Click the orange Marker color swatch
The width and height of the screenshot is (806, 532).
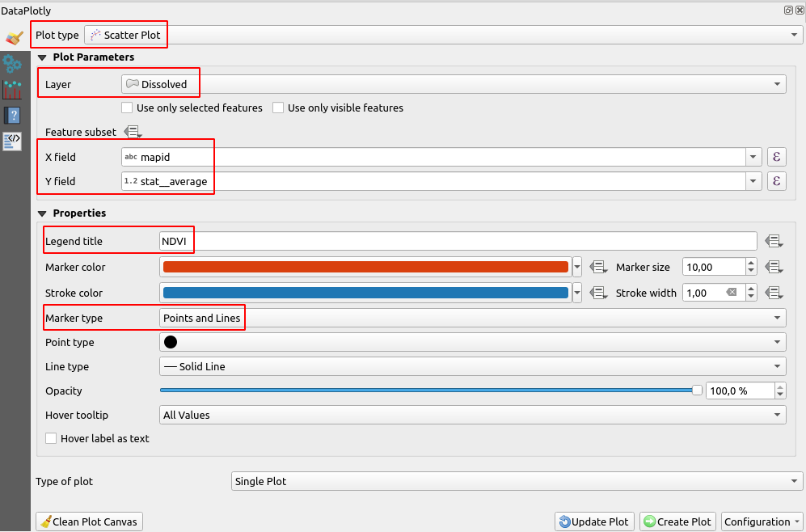click(x=364, y=267)
